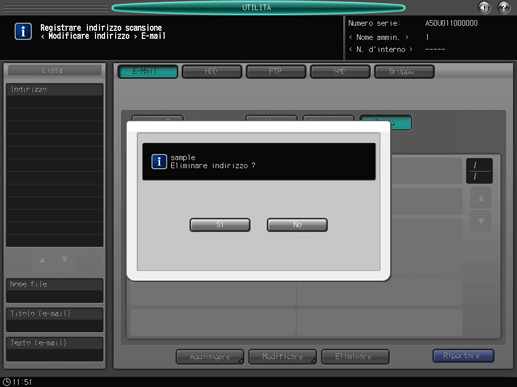Click the Titolo (e-mail) field
The width and height of the screenshot is (517, 387).
[54, 320]
